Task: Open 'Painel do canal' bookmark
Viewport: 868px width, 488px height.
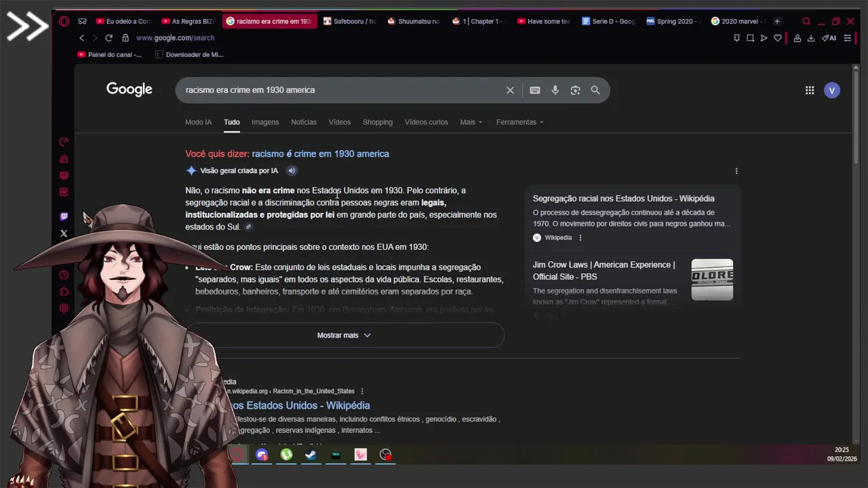Action: (x=109, y=54)
